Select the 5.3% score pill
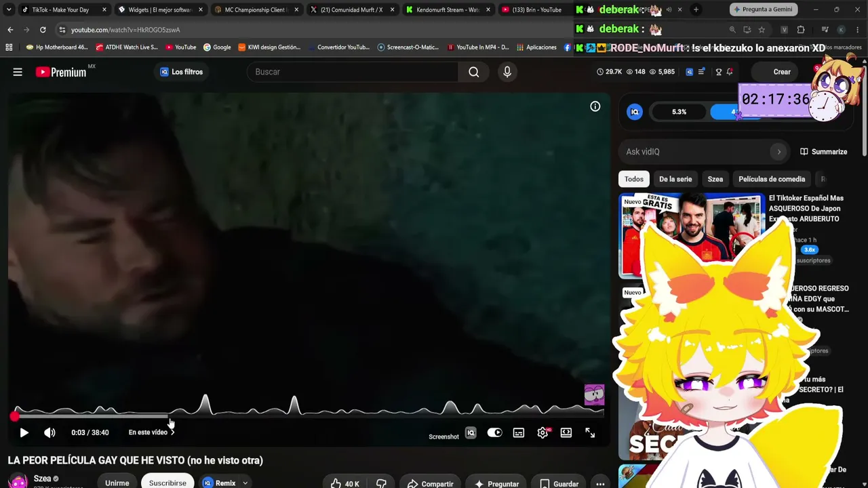 pos(679,112)
